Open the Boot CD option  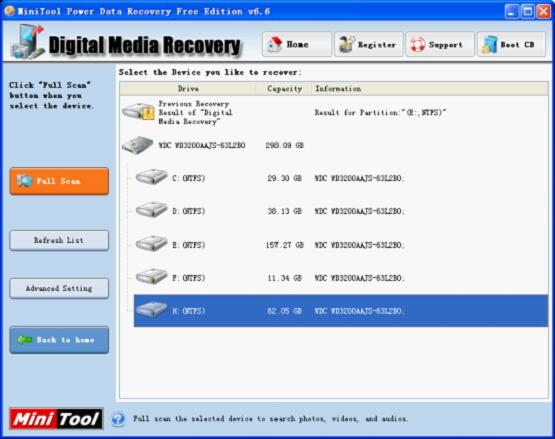(511, 44)
